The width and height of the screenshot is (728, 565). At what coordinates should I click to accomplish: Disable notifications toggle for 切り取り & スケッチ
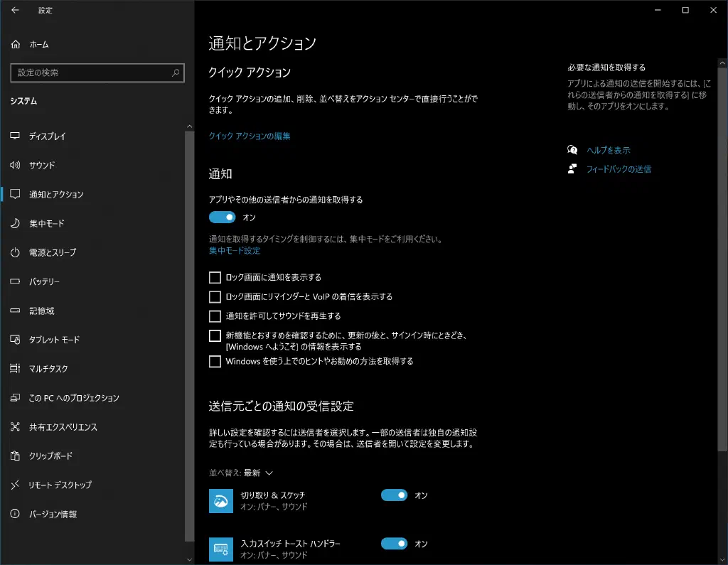click(x=394, y=495)
